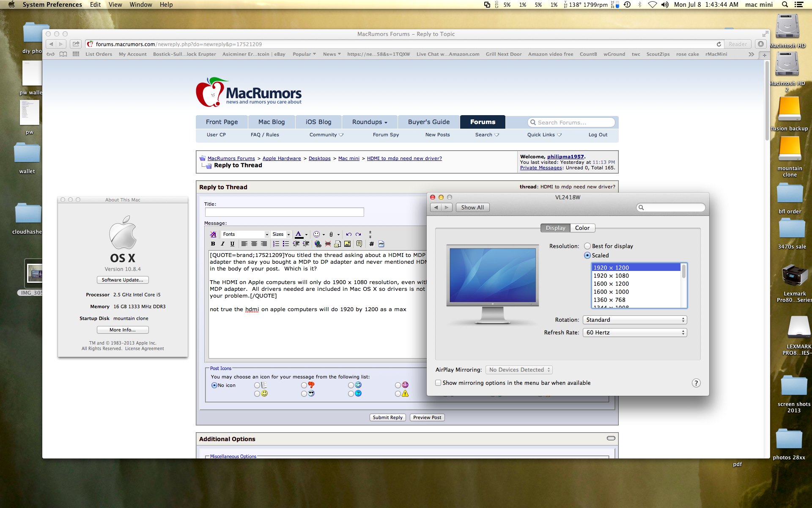This screenshot has height=508, width=812.
Task: Click the Remove Link icon
Action: tap(328, 244)
